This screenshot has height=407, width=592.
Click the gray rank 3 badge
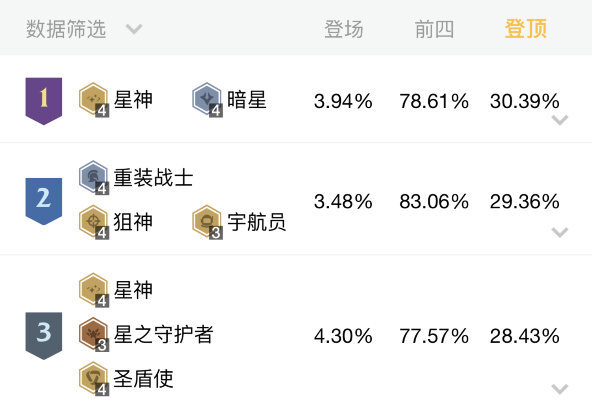(x=44, y=336)
